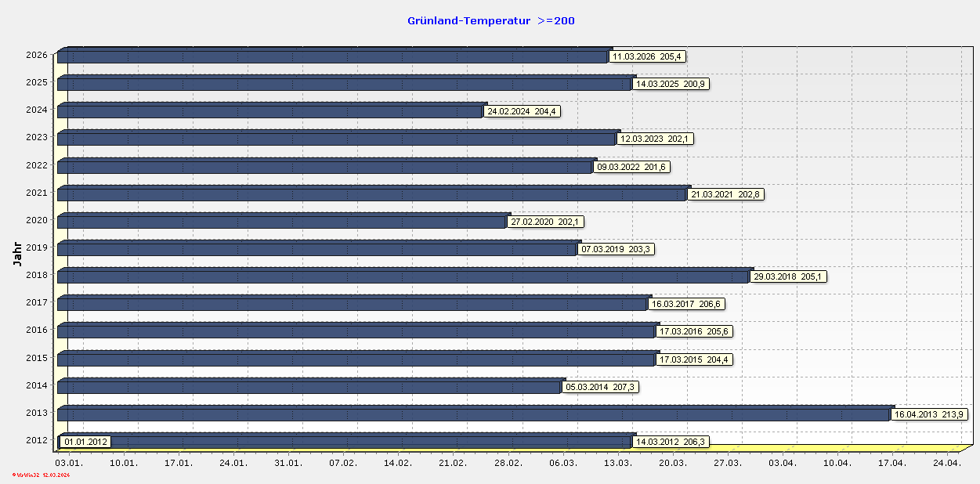Click the data label 05.03.2014 207,3
Screen dimensions: 980x484
click(x=601, y=387)
